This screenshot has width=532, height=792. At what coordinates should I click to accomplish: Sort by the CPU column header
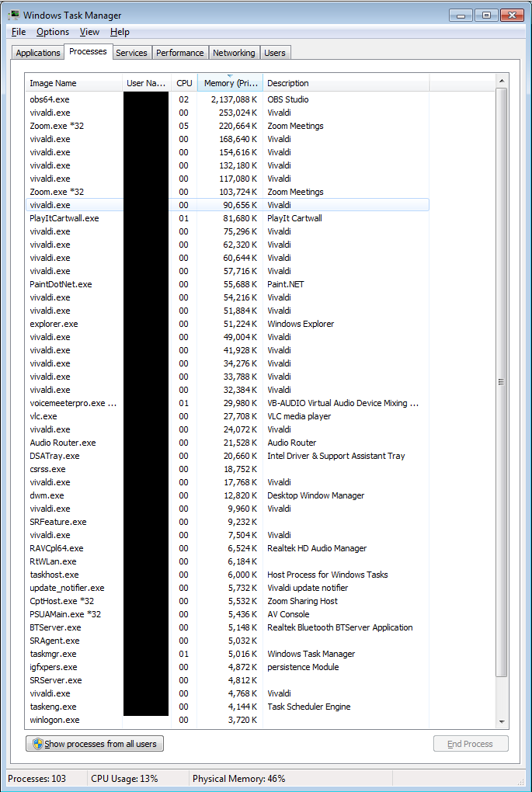(x=184, y=83)
